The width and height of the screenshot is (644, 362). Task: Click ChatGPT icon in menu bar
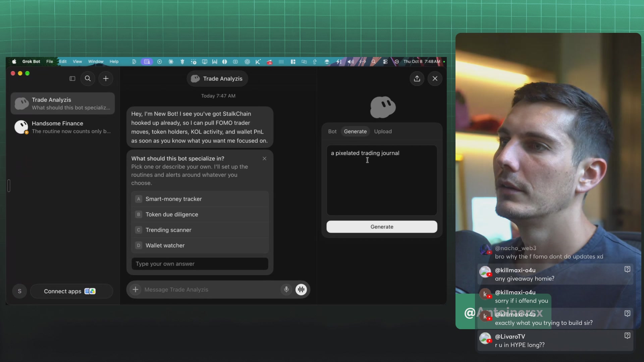[247, 62]
